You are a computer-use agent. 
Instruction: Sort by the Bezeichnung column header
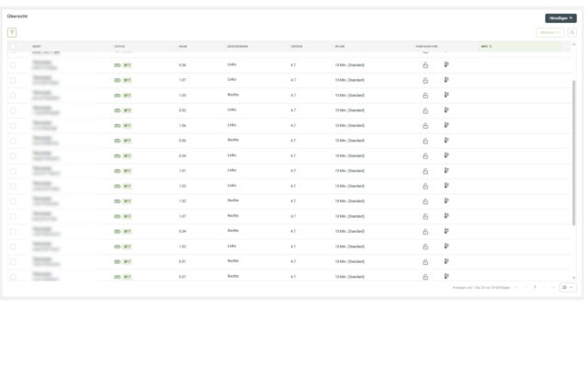(x=237, y=47)
